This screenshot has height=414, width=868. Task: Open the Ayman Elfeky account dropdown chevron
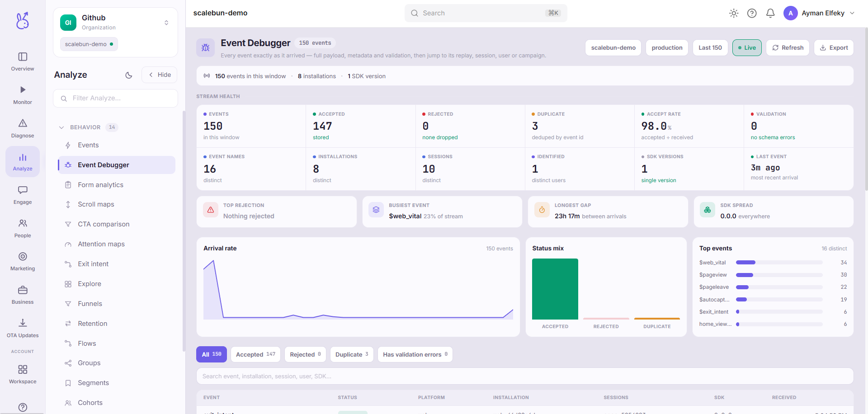coord(852,13)
